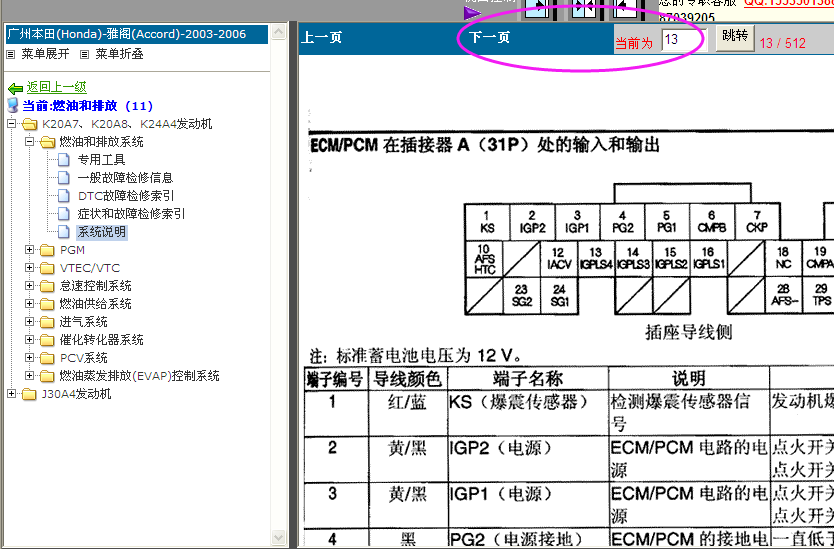The width and height of the screenshot is (834, 549).
Task: Click the 一般故障检修信息 document icon
Action: pyautogui.click(x=64, y=178)
